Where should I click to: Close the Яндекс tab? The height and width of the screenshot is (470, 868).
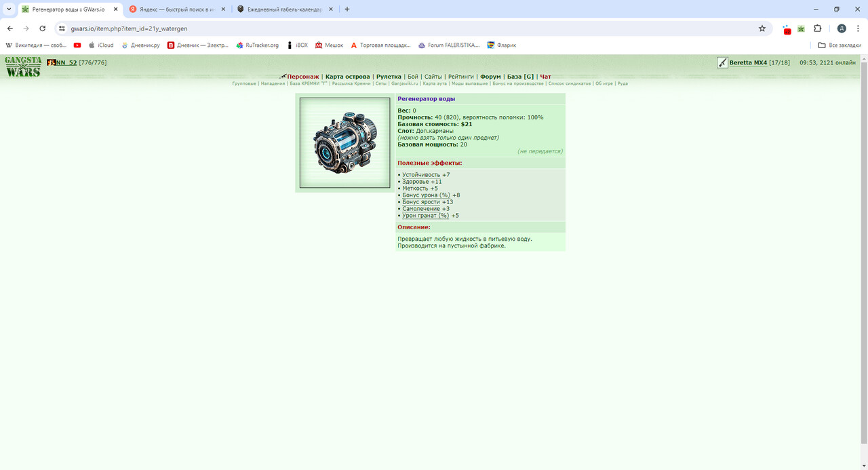click(x=223, y=9)
